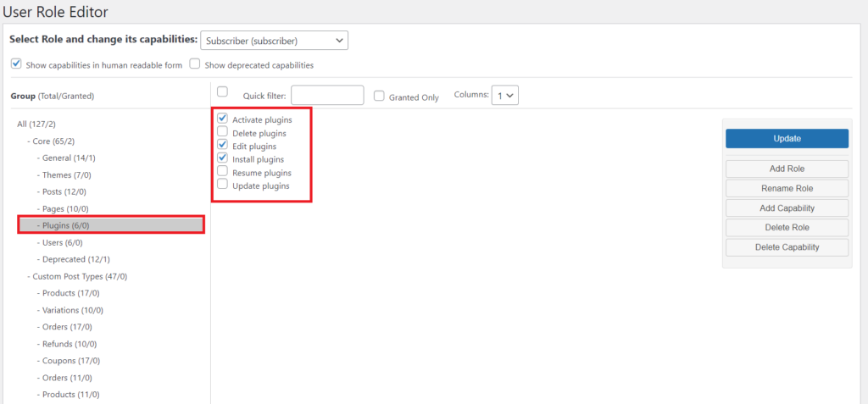Click in the Quick filter field
The image size is (868, 404).
pyautogui.click(x=327, y=96)
